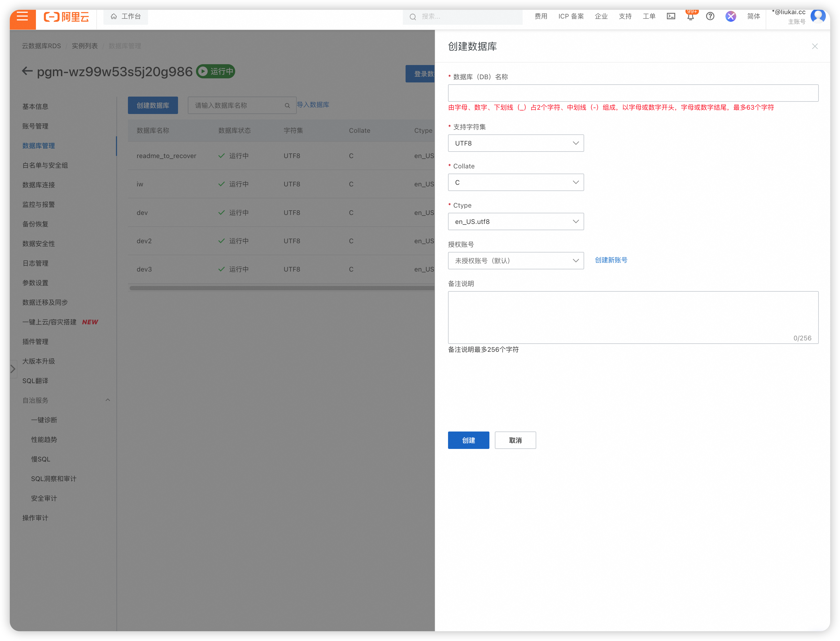Image resolution: width=840 pixels, height=641 pixels.
Task: Click the 创建新账号 link
Action: [x=611, y=260]
